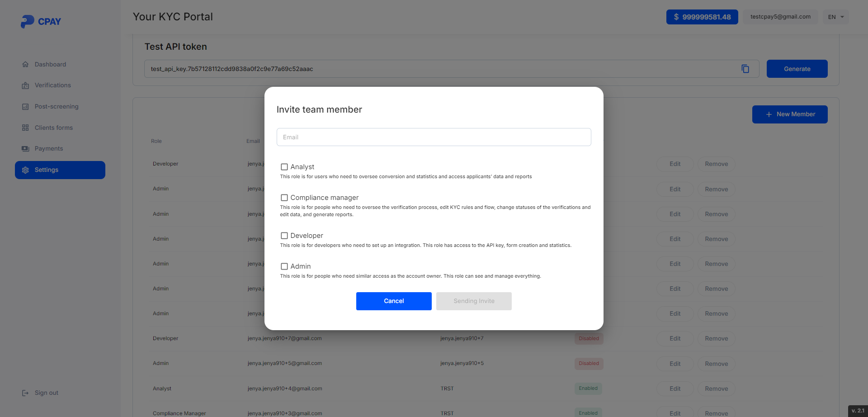Image resolution: width=868 pixels, height=417 pixels.
Task: Click the Sign out icon
Action: [25, 393]
